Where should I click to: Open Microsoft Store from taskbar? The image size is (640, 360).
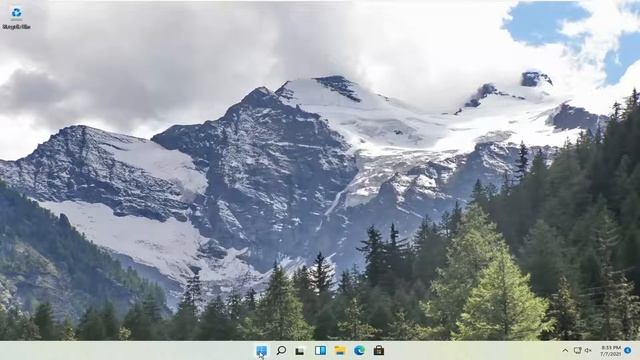point(379,350)
